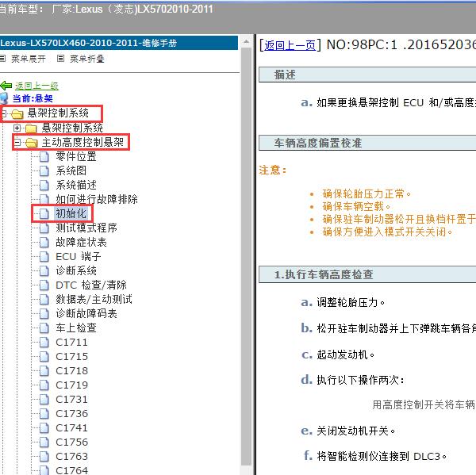Expand the nested 悬架控制系统 subfolder
Viewport: 476px width, 475px height.
[17, 128]
